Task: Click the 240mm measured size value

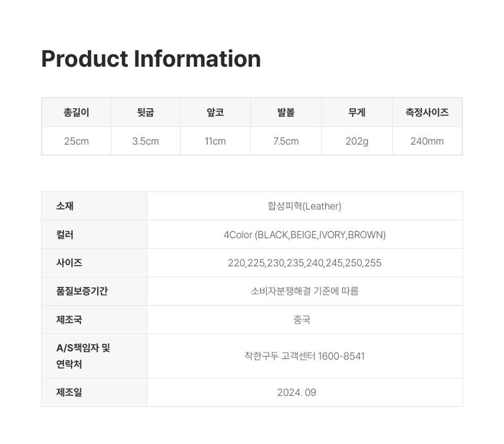Action: pyautogui.click(x=427, y=141)
